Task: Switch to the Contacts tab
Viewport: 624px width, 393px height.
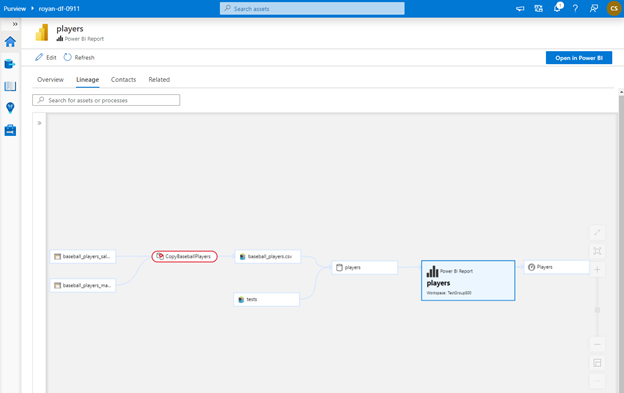Action: coord(123,80)
